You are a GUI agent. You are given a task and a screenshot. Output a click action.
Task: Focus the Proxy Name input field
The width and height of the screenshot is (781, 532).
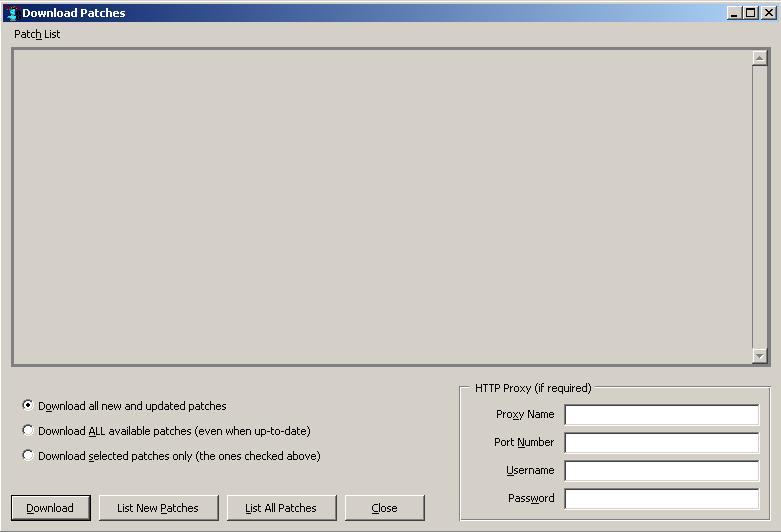pyautogui.click(x=661, y=414)
